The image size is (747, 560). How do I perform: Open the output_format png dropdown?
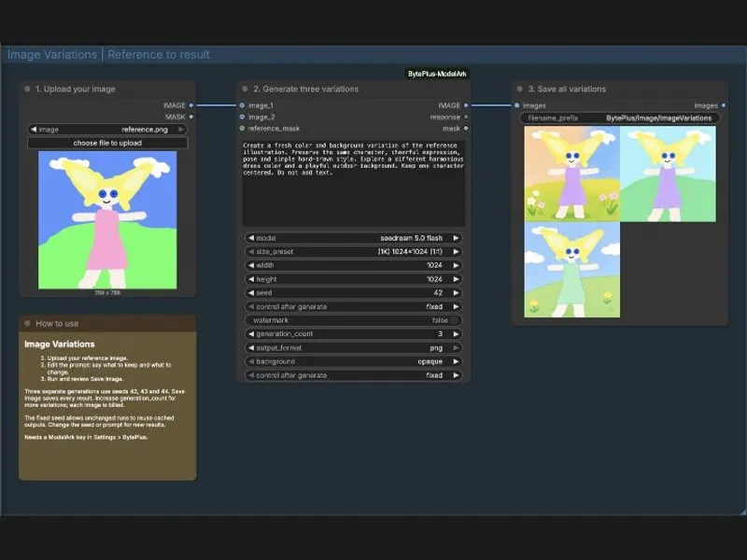coord(436,347)
